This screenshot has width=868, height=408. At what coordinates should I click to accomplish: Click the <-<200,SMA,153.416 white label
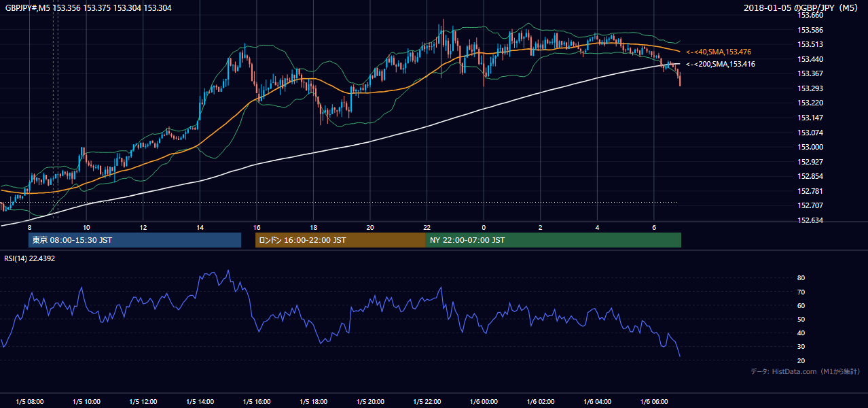pyautogui.click(x=721, y=64)
